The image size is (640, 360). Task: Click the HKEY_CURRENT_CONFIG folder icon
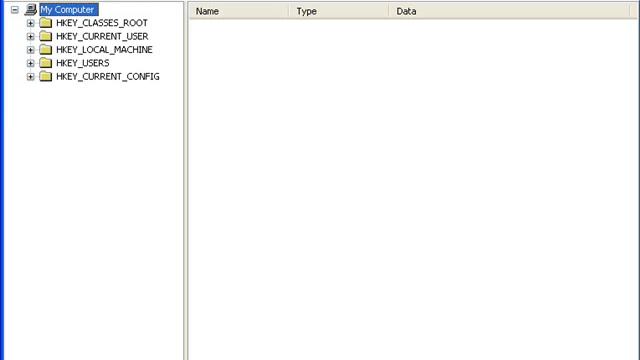pos(46,76)
